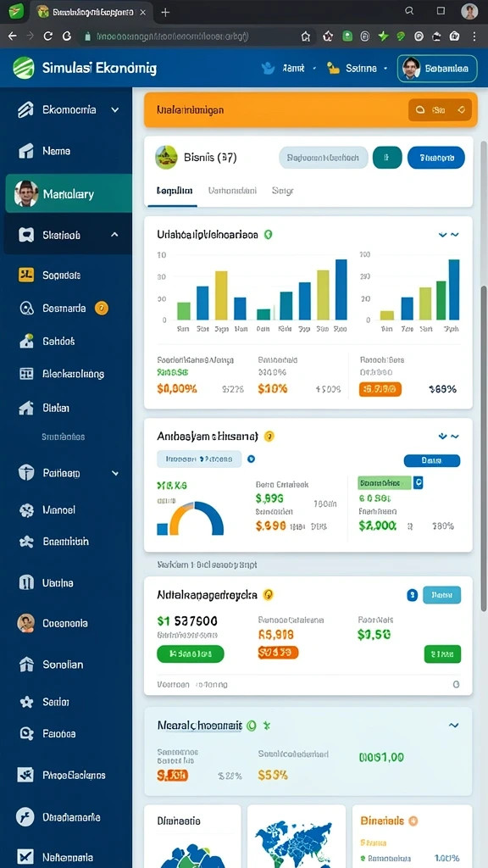Click the blue pill button in Bisnis header
Viewport: 488px width, 868px height.
(436, 158)
